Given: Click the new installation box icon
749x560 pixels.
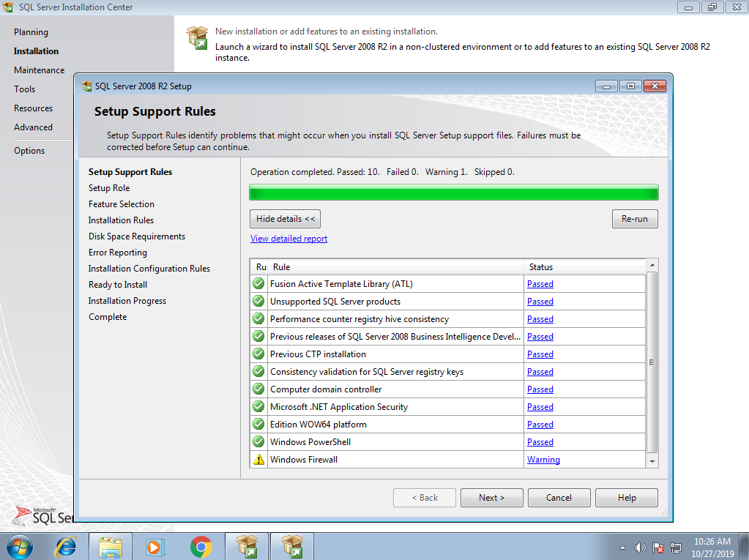Looking at the screenshot, I should pos(197,38).
